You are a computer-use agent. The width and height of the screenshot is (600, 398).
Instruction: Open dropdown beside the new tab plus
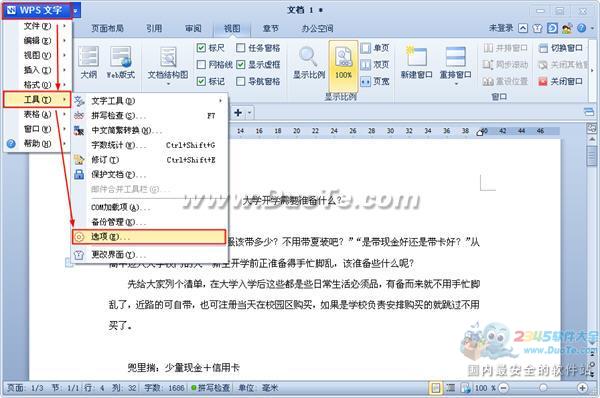click(249, 113)
